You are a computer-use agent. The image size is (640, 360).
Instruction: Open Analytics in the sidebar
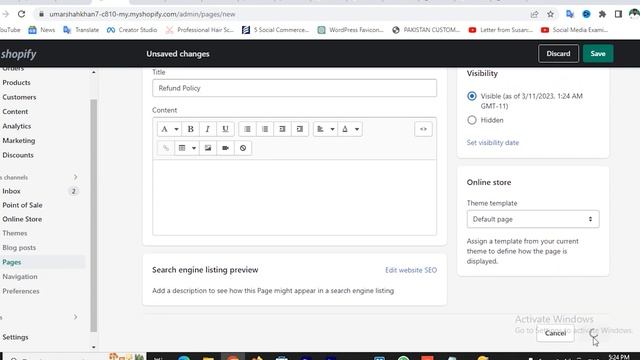point(17,126)
